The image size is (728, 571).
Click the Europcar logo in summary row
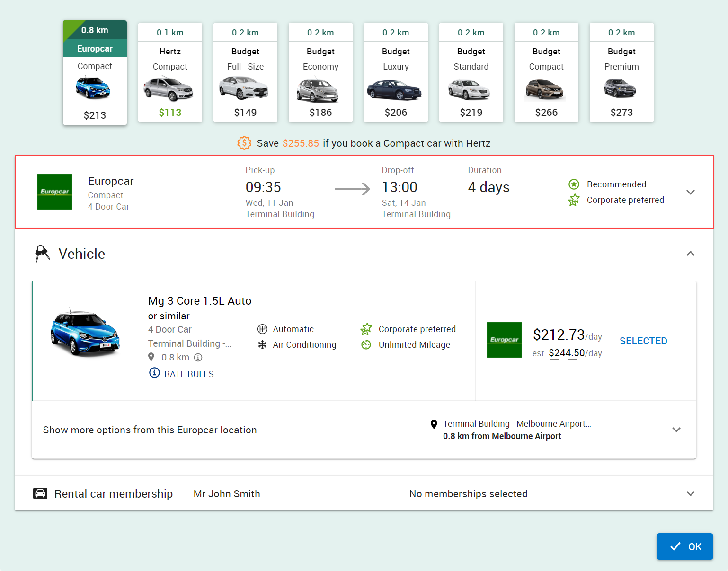click(x=55, y=192)
